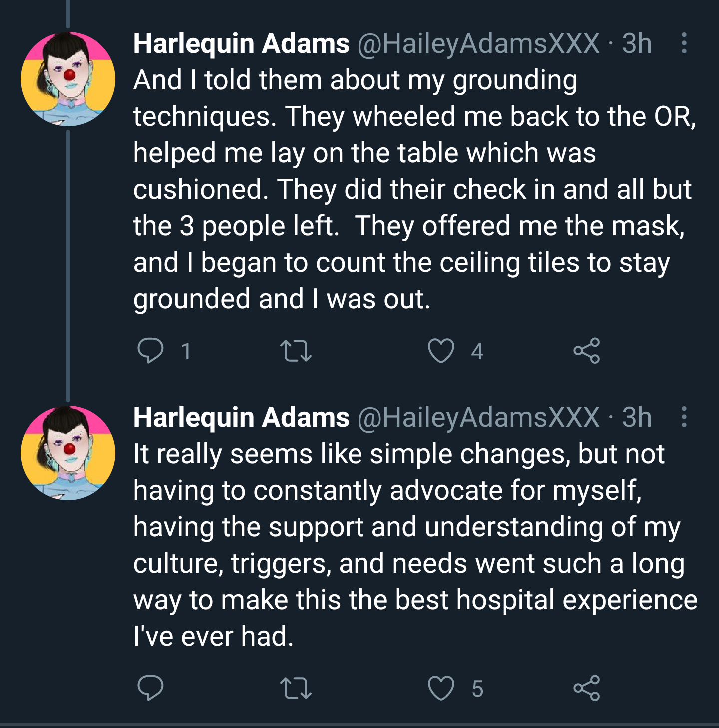
Task: Open Harlequin Adams avatar on second tweet
Action: (x=68, y=453)
